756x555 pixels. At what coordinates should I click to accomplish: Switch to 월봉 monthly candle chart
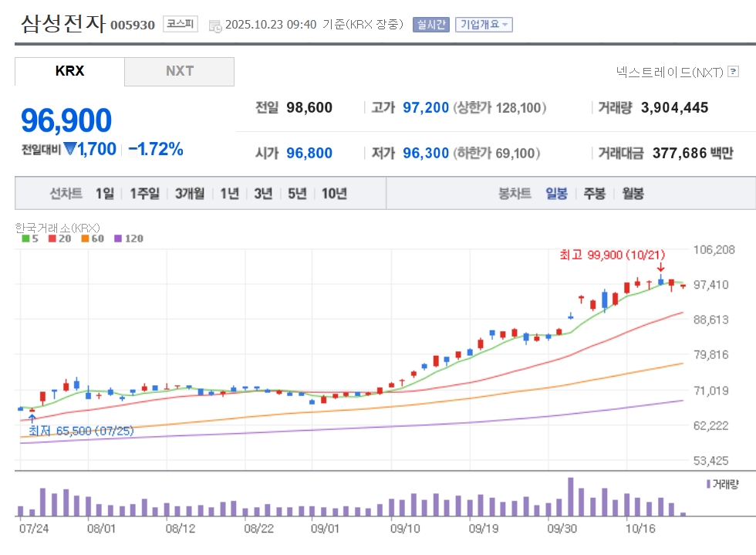coord(633,194)
